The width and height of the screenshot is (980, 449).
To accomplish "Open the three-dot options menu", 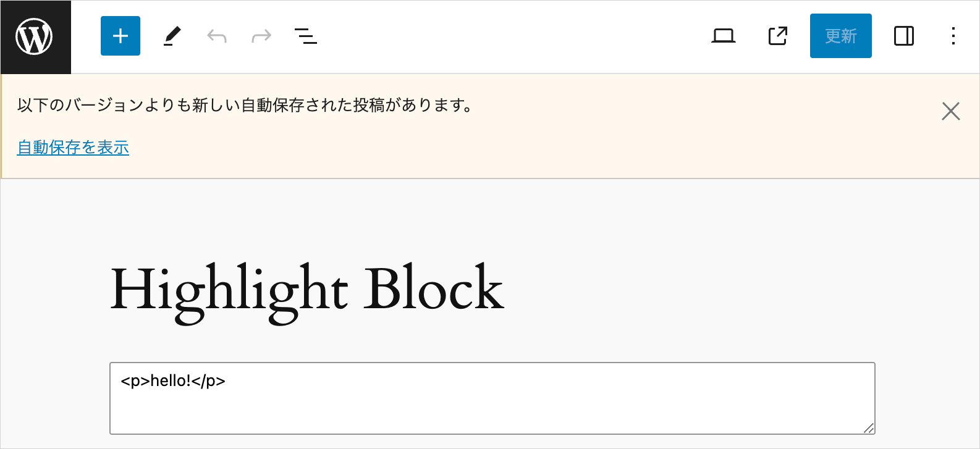I will coord(953,36).
